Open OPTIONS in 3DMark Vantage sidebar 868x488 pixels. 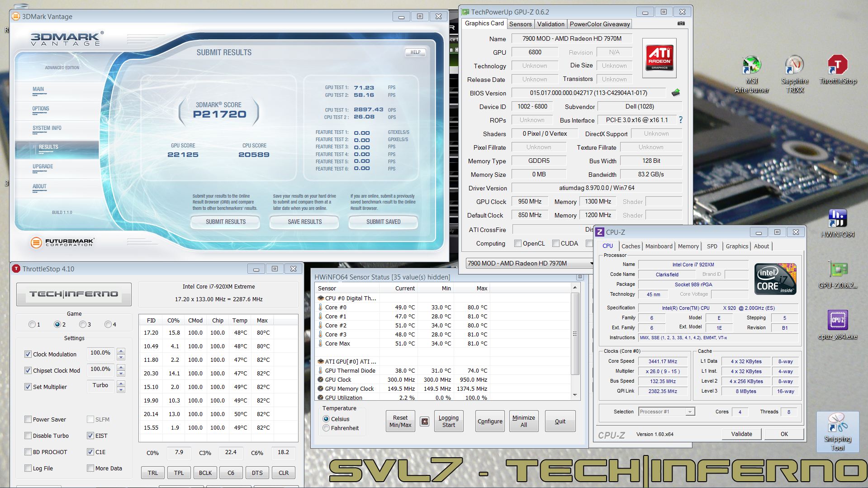pos(41,109)
